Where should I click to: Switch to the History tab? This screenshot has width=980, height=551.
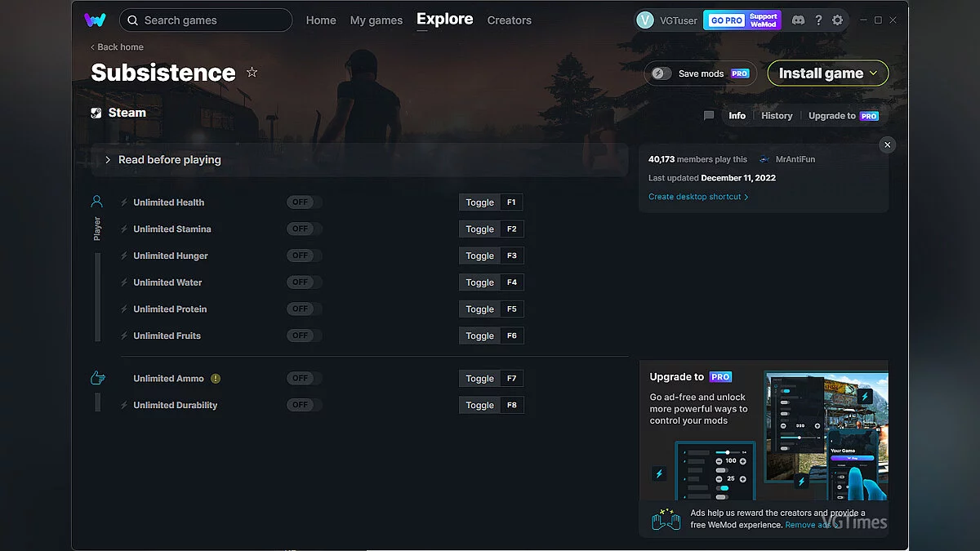777,116
